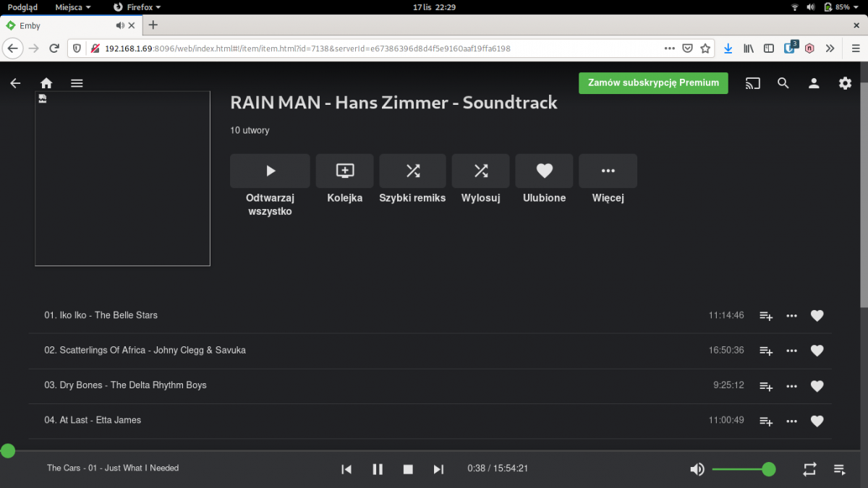The height and width of the screenshot is (488, 868).
Task: Skip to next track
Action: pos(438,469)
